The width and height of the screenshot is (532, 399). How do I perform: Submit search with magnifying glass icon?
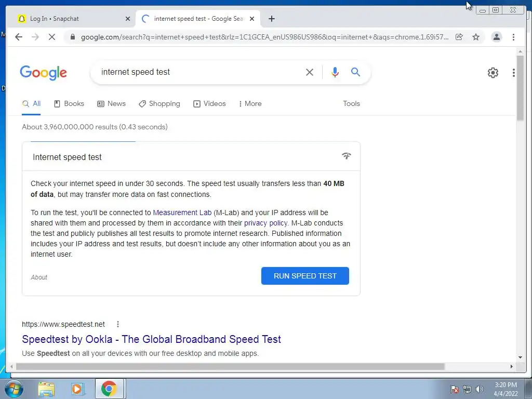pos(355,72)
